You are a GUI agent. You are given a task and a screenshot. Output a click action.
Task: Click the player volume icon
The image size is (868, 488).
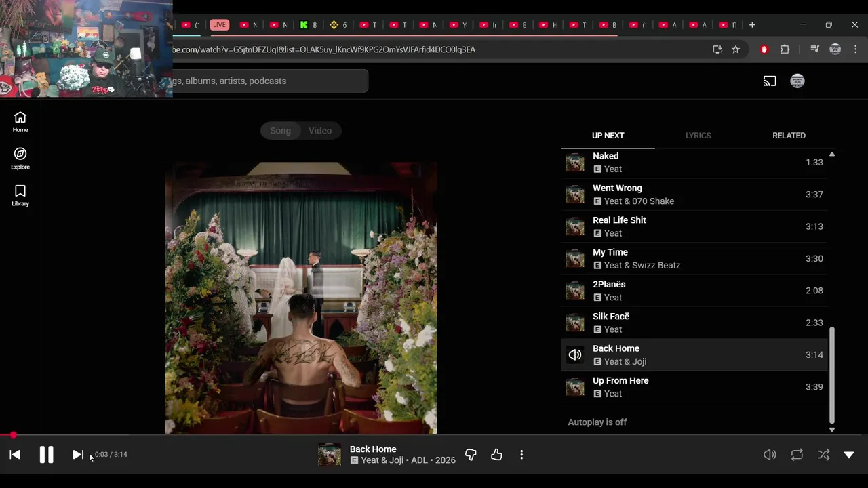770,455
